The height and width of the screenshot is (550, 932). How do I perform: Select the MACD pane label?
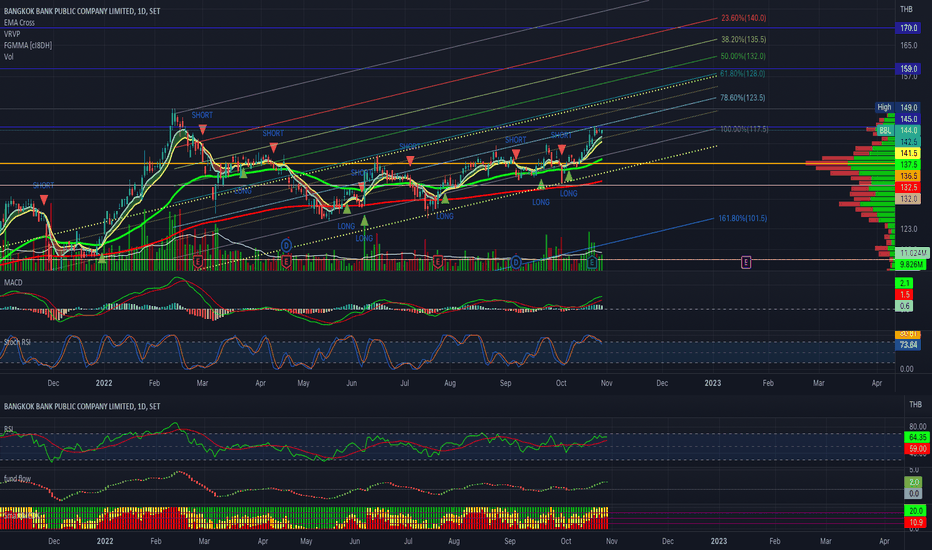tap(13, 282)
